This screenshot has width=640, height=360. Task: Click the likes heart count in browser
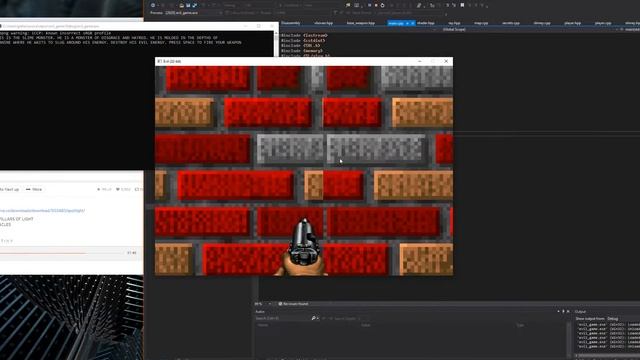tap(123, 189)
